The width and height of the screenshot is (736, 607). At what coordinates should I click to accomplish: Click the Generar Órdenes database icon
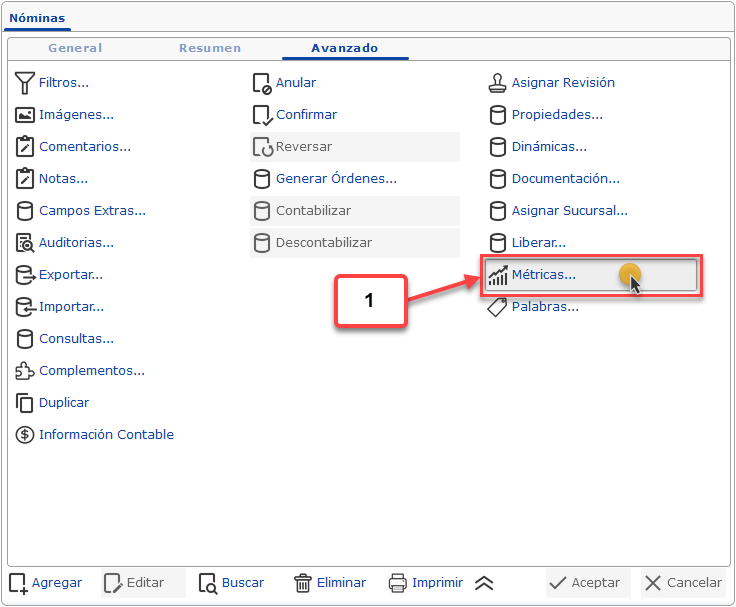261,179
